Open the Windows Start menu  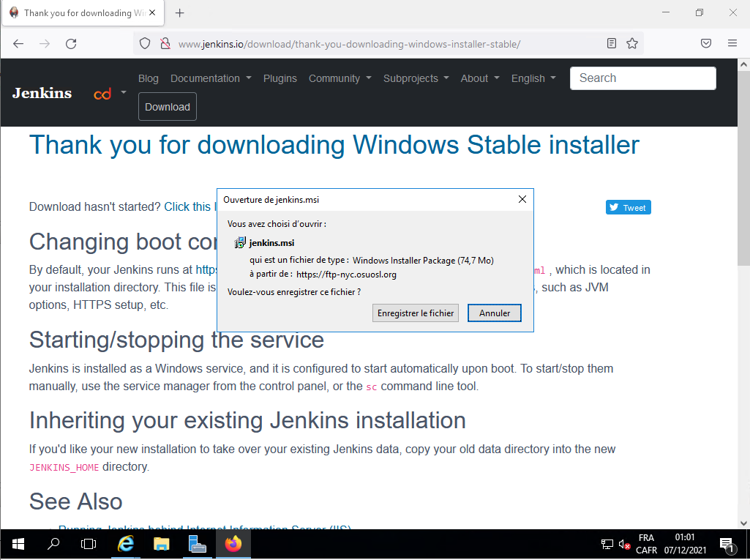click(x=18, y=544)
